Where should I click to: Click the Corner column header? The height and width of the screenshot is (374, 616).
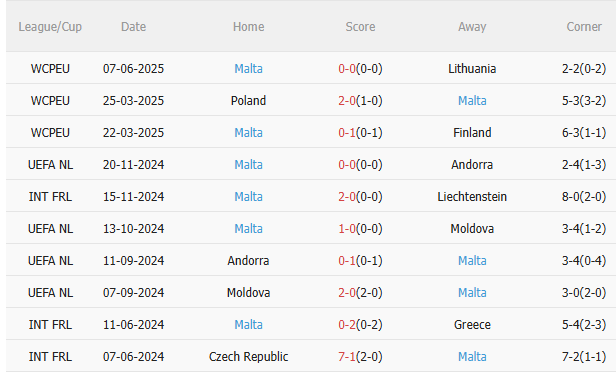[x=584, y=27]
